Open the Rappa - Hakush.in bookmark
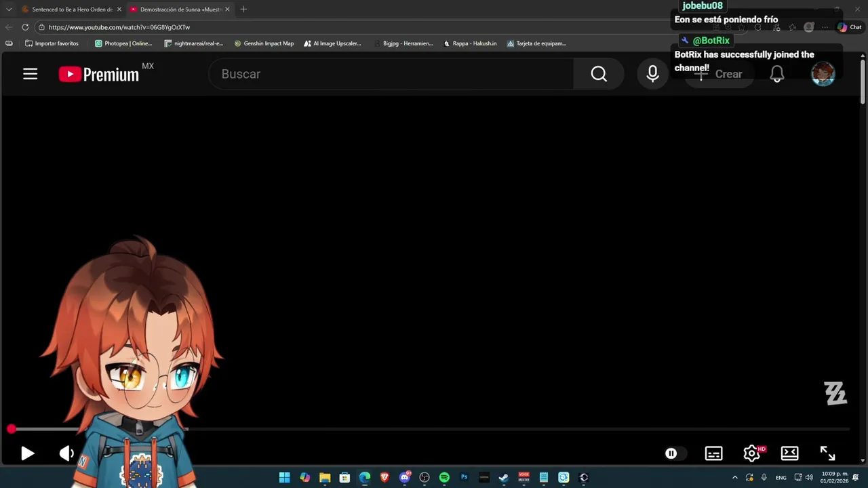This screenshot has width=868, height=488. point(470,43)
